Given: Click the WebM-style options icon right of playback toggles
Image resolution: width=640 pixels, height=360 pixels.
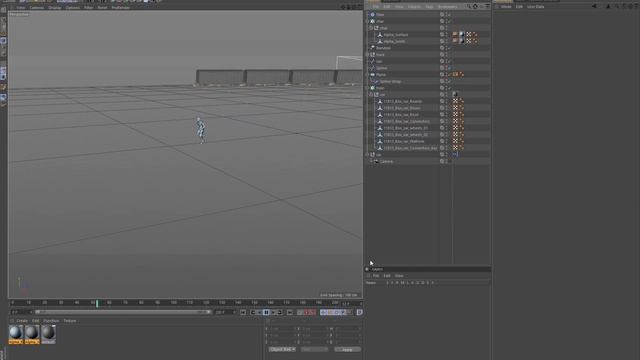Looking at the screenshot, I should [x=360, y=312].
